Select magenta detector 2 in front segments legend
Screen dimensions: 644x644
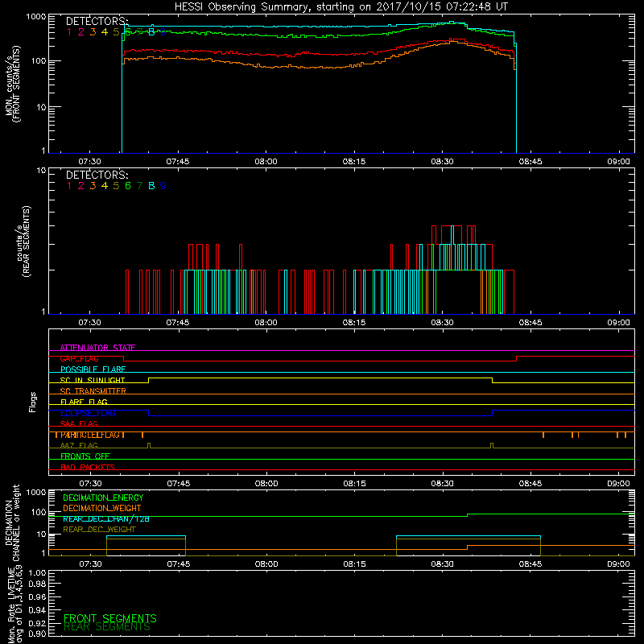[x=81, y=32]
